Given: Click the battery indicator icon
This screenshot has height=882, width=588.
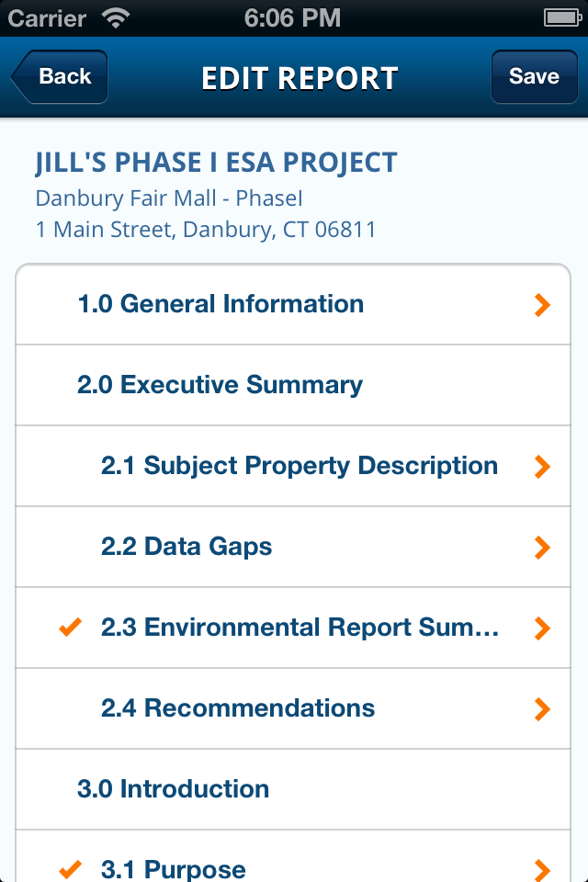Looking at the screenshot, I should pyautogui.click(x=562, y=18).
